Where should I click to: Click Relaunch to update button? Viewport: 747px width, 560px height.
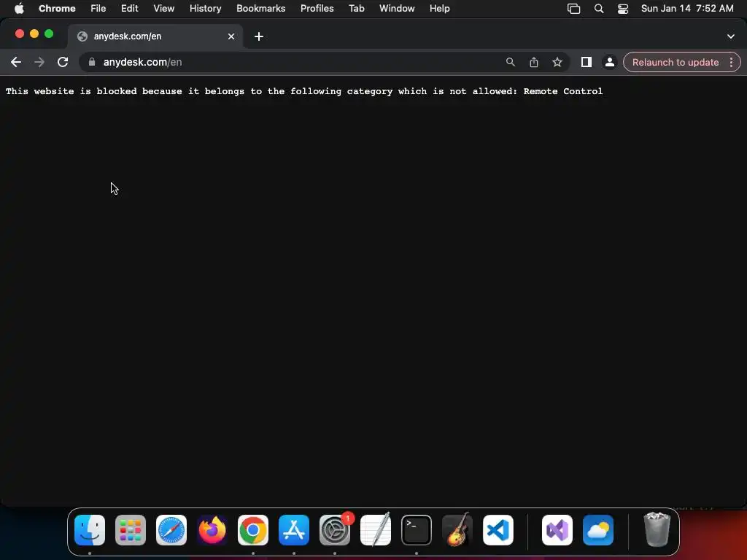point(675,62)
